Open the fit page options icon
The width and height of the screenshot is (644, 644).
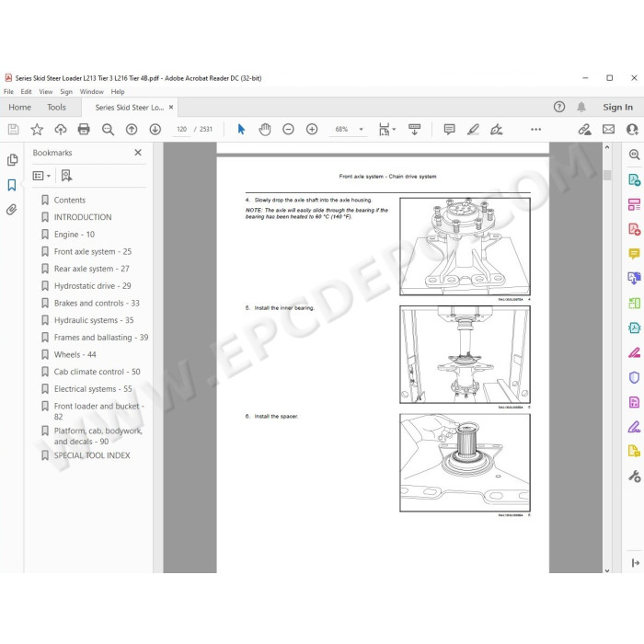[x=386, y=130]
